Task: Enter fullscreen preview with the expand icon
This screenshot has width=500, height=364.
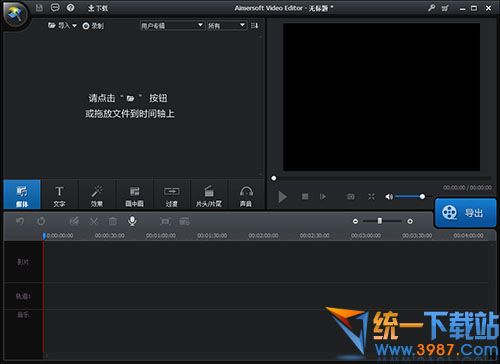Action: tap(371, 197)
